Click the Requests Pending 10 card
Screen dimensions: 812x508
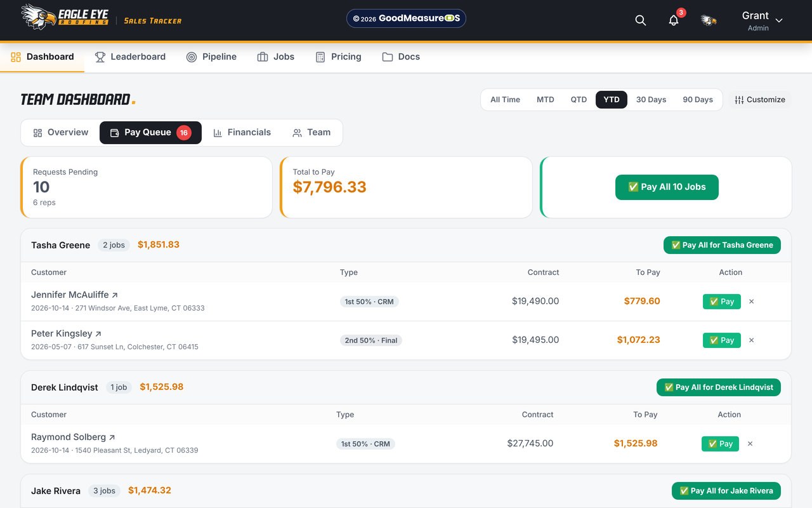pos(147,187)
